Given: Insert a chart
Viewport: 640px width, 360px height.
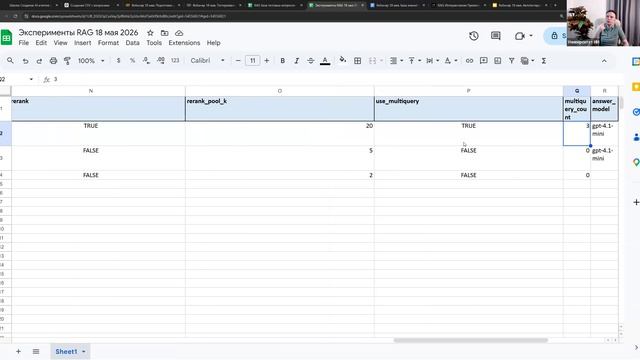Looking at the screenshot, I should (x=498, y=60).
